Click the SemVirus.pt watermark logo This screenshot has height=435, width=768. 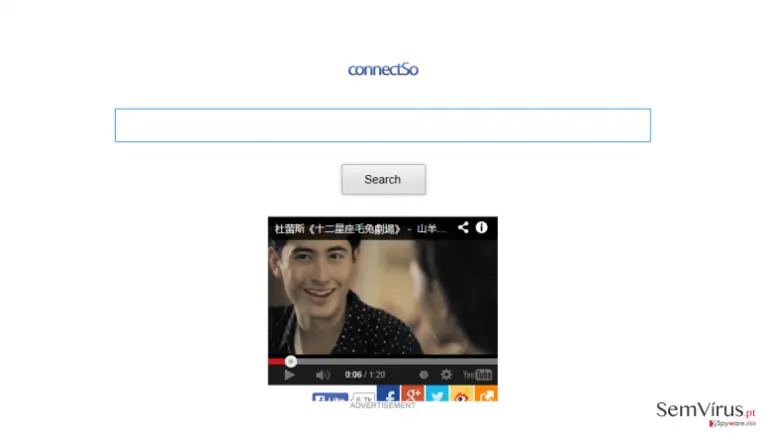click(706, 410)
